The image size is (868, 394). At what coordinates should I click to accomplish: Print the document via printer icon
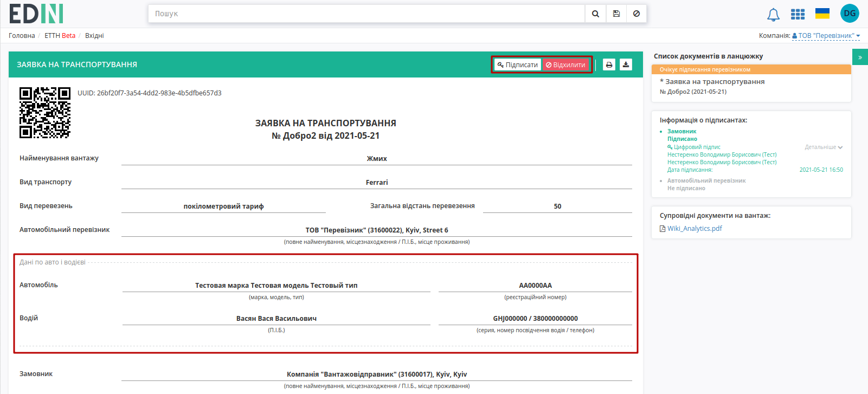coord(609,64)
